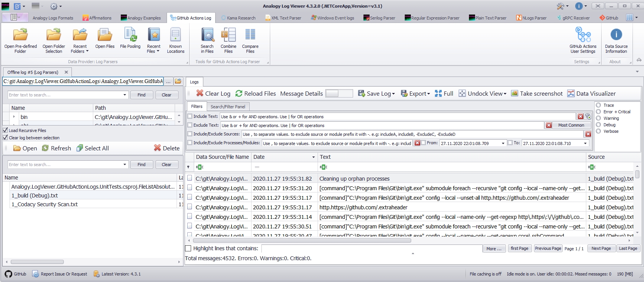The image size is (644, 282).
Task: Click the folder browse icon beside path
Action: click(x=178, y=81)
